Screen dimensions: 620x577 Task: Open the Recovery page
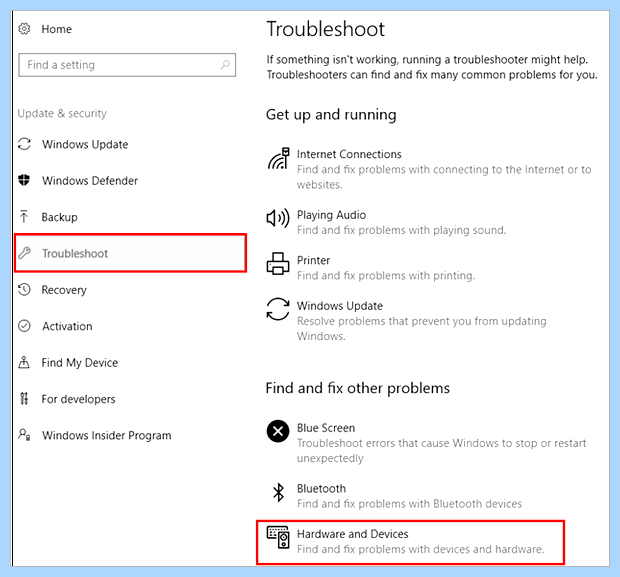64,290
